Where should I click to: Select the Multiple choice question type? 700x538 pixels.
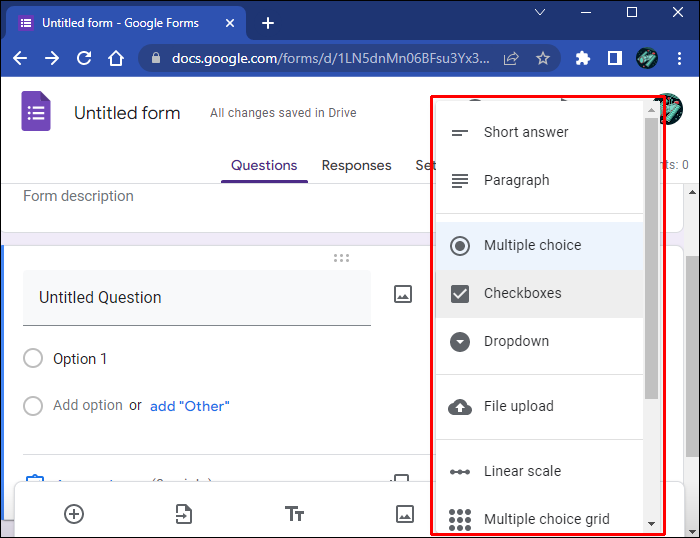coord(532,246)
